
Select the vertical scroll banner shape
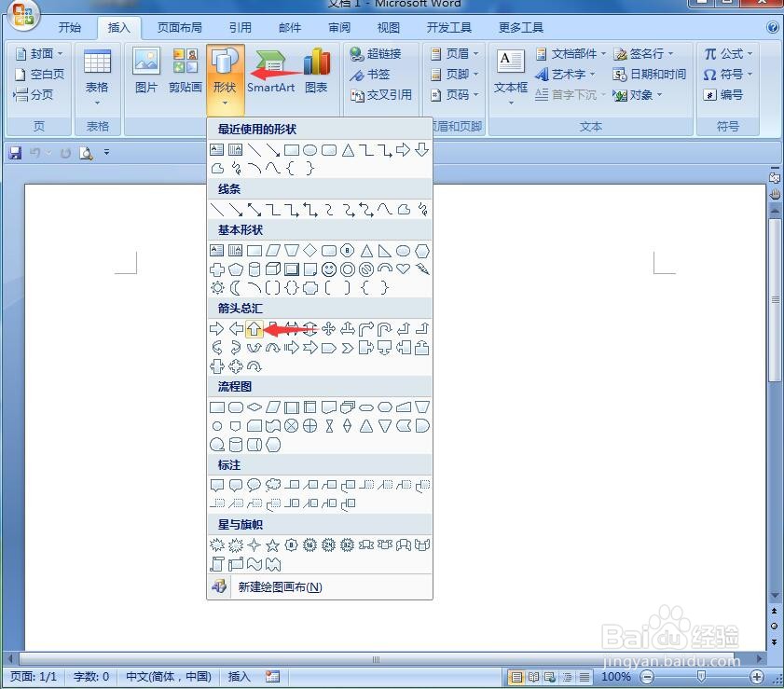pyautogui.click(x=216, y=564)
